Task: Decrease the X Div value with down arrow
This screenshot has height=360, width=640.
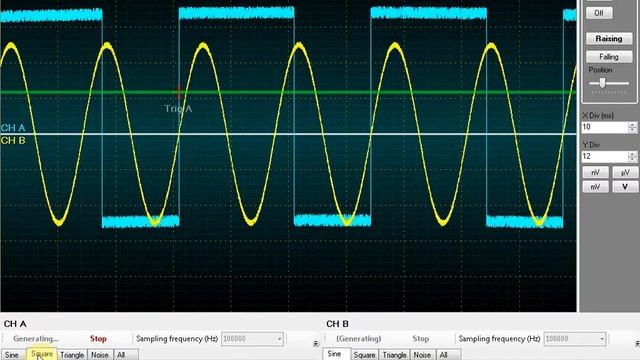Action: [x=632, y=130]
